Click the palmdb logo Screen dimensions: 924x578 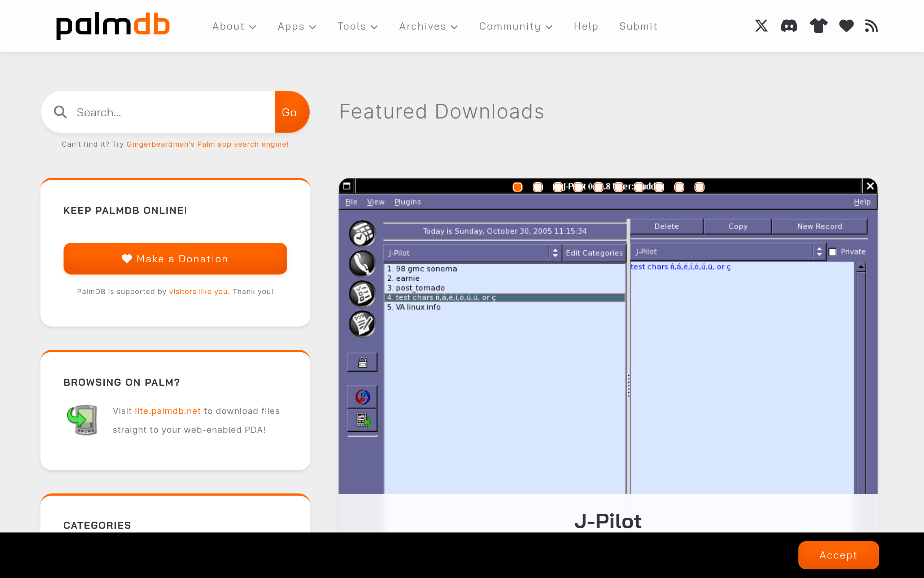click(x=113, y=26)
